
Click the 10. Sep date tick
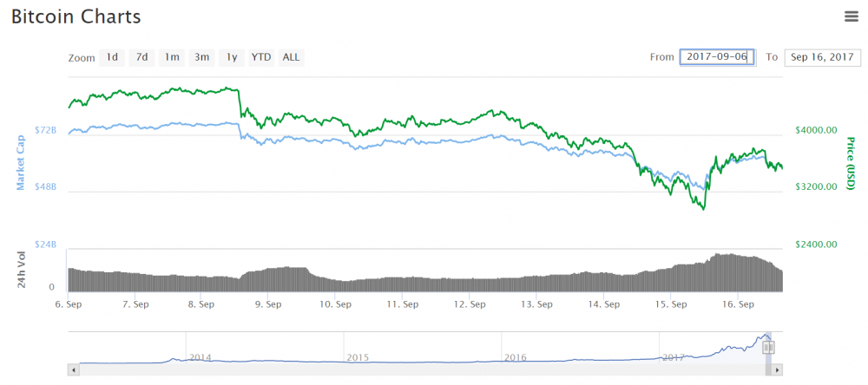tap(336, 304)
